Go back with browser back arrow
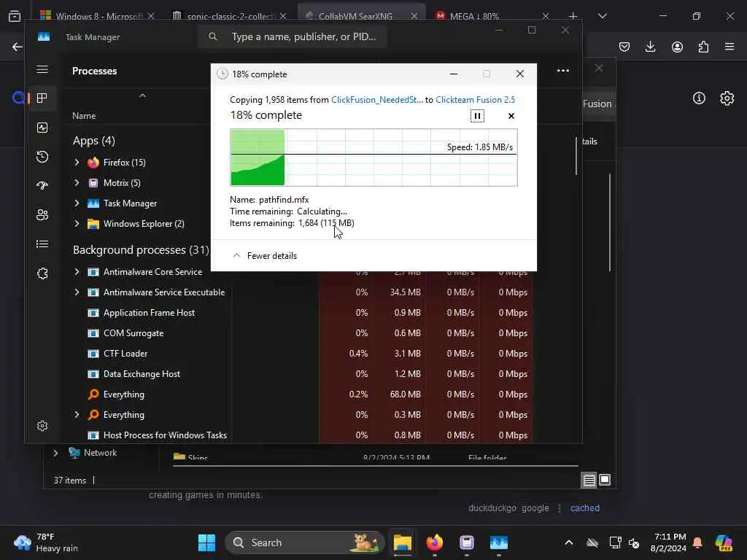The height and width of the screenshot is (560, 747). pyautogui.click(x=18, y=47)
